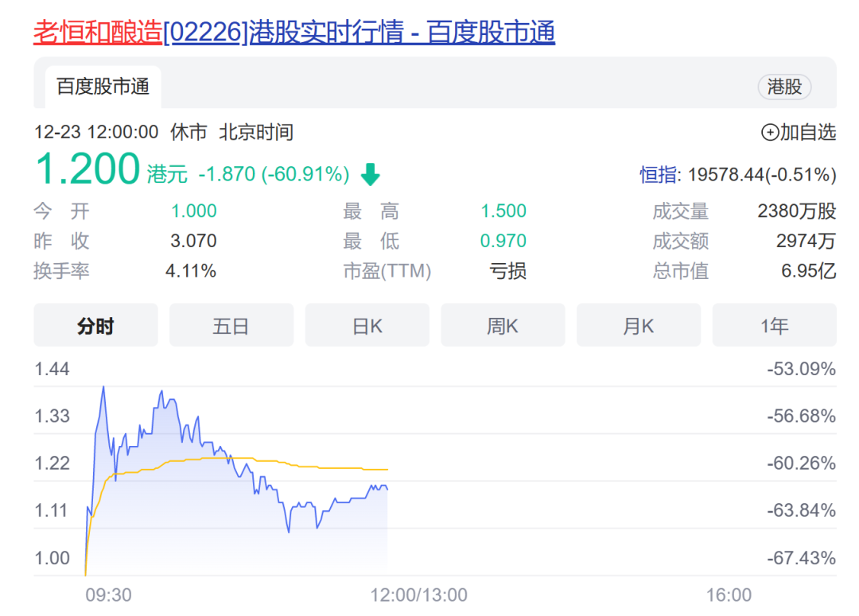This screenshot has height=616, width=859.
Task: Click the 港股 badge button
Action: pos(784,87)
